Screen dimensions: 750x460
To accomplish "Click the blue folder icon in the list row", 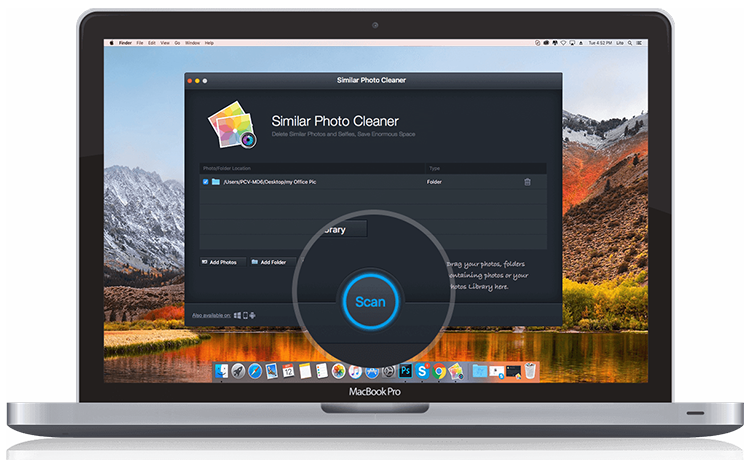I will point(216,182).
